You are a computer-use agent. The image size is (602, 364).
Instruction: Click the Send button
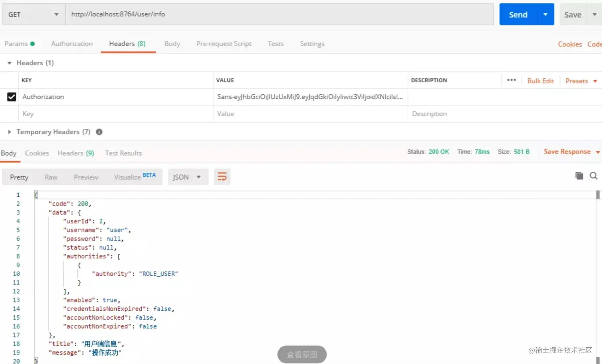click(x=518, y=14)
